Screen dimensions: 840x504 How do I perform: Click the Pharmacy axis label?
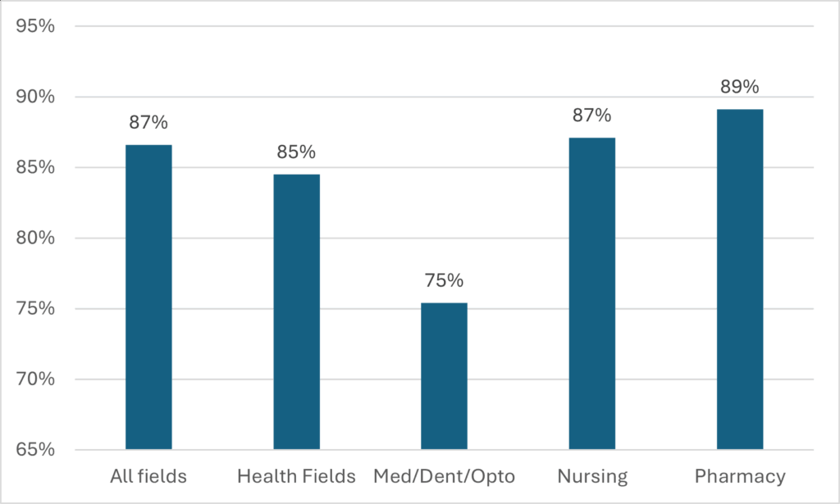[x=739, y=476]
